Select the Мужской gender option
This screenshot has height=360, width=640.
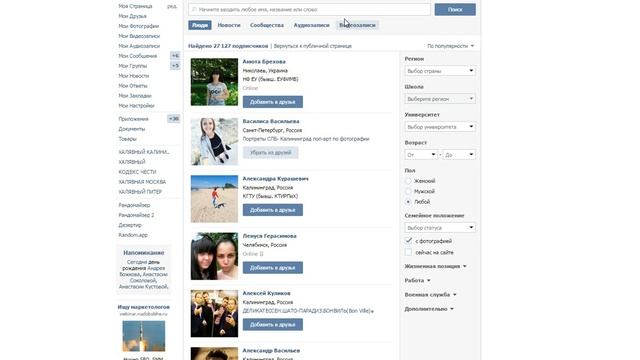(x=408, y=191)
